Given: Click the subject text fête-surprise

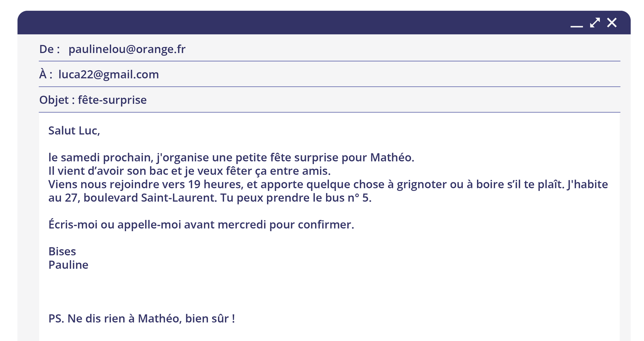Looking at the screenshot, I should point(112,100).
